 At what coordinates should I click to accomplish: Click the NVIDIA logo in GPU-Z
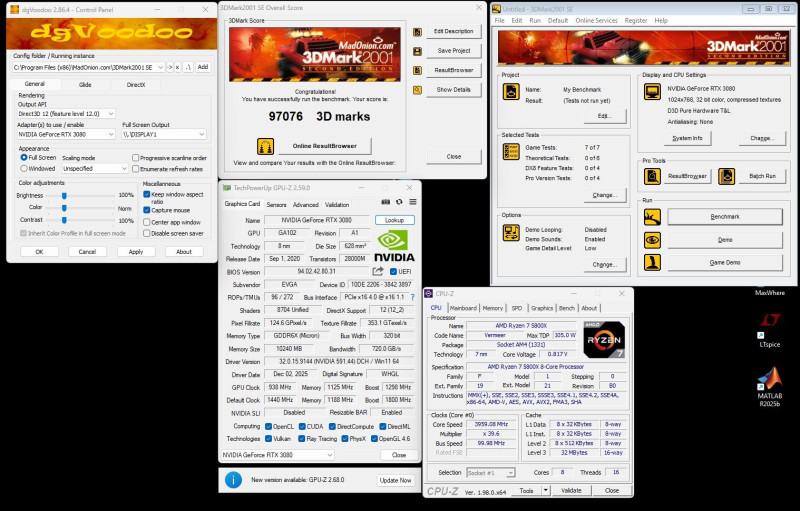coord(394,246)
